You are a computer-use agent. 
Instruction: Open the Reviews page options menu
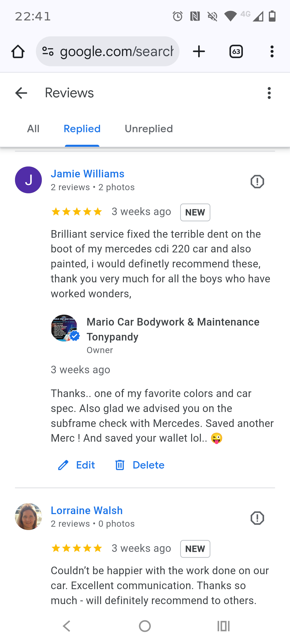pos(269,93)
